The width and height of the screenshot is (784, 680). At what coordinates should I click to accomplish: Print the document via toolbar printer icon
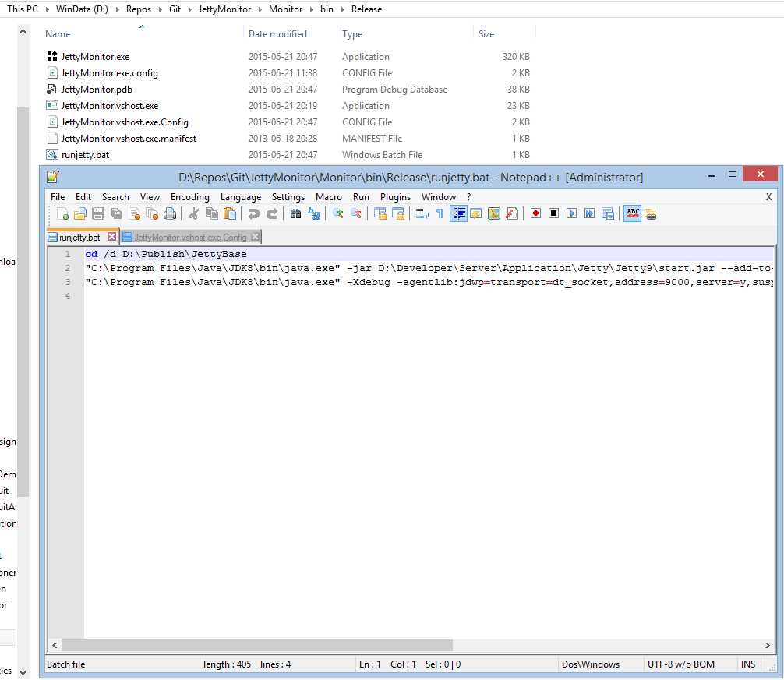click(170, 214)
